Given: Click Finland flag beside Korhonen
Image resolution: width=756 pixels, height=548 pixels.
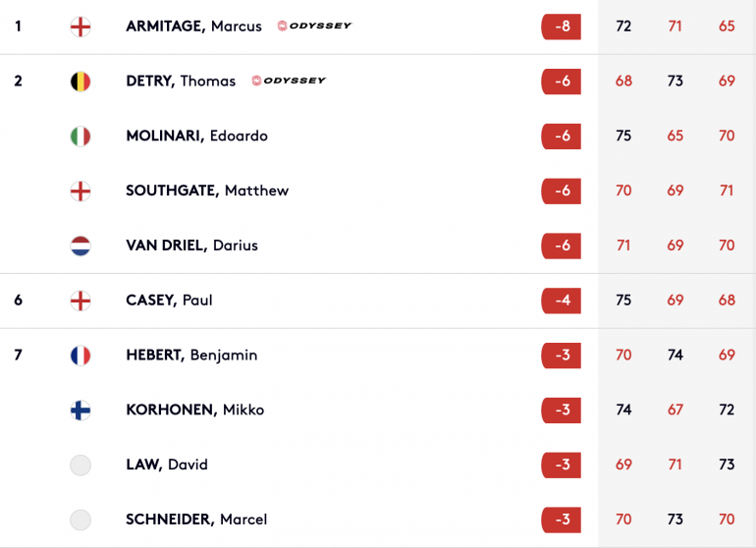Looking at the screenshot, I should [81, 411].
